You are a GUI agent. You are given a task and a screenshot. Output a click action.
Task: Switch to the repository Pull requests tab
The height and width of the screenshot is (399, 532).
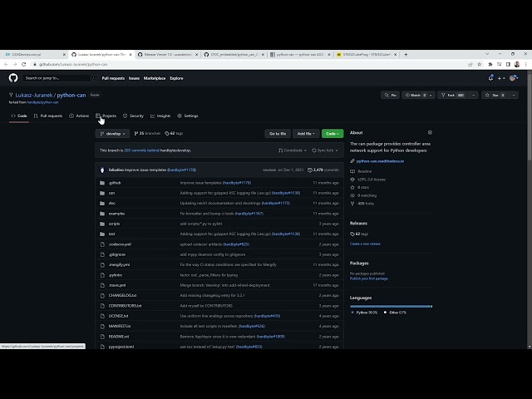[x=48, y=116]
